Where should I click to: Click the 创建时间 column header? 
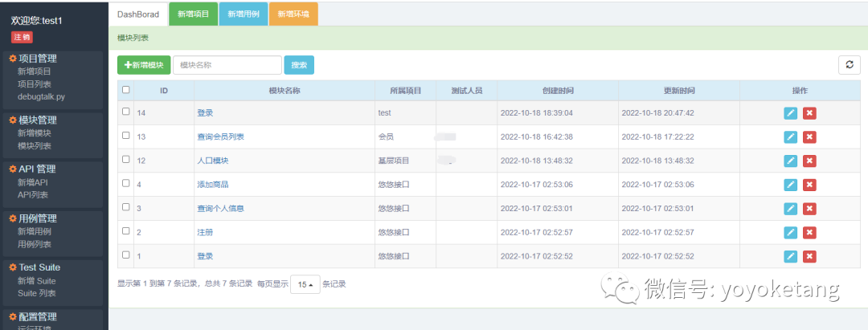pos(558,91)
